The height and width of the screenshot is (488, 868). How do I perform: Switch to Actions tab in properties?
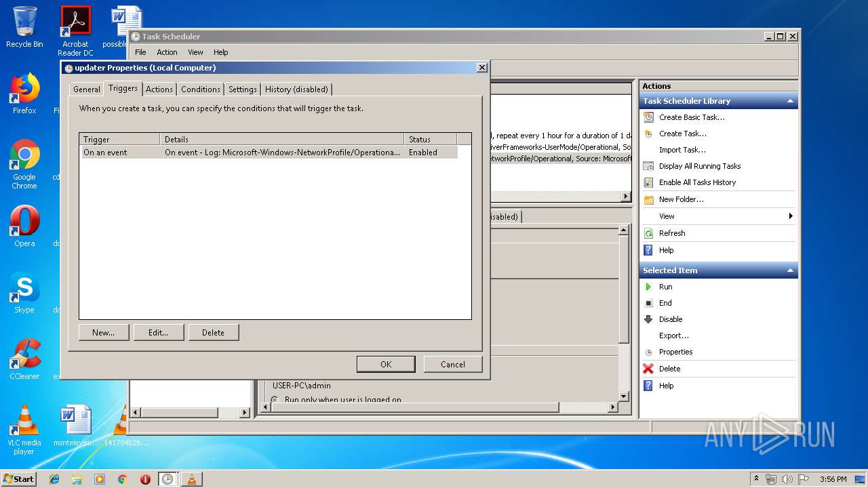[x=159, y=89]
